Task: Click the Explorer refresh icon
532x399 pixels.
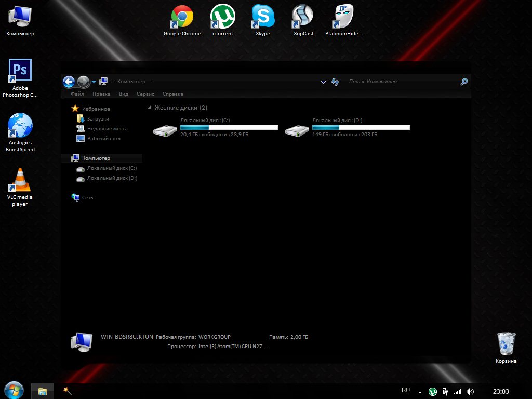Action: 335,82
